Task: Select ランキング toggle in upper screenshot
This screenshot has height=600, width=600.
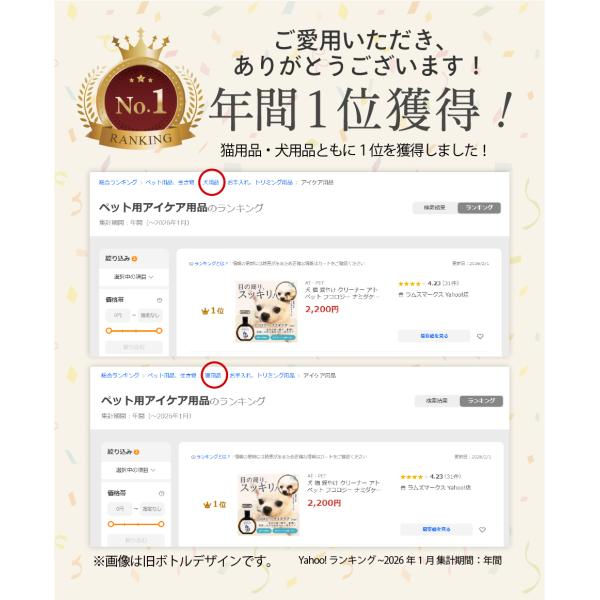Action: [479, 208]
